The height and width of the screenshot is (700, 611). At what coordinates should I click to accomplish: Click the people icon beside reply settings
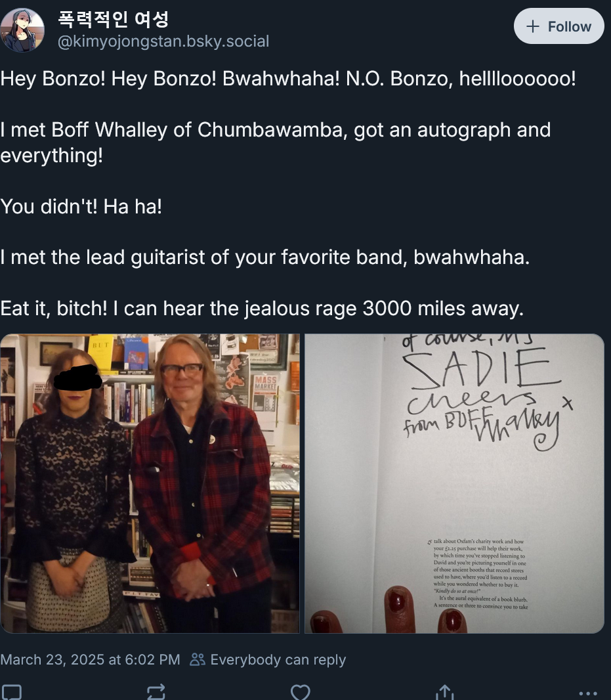pyautogui.click(x=198, y=659)
